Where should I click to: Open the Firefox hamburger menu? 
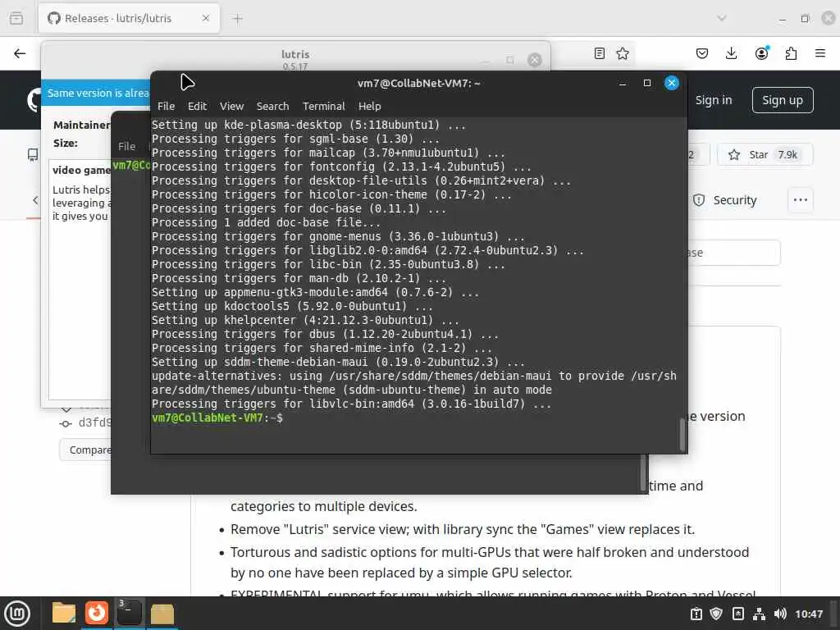(x=819, y=53)
